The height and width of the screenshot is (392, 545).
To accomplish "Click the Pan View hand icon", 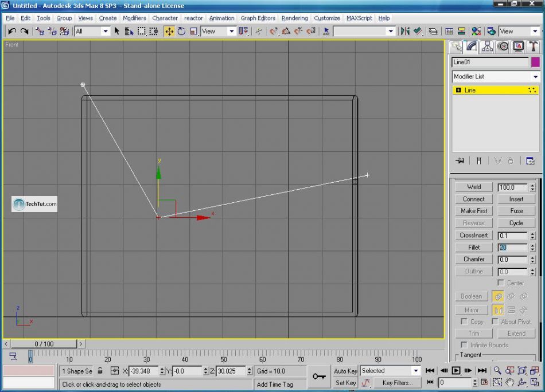I will 509,382.
